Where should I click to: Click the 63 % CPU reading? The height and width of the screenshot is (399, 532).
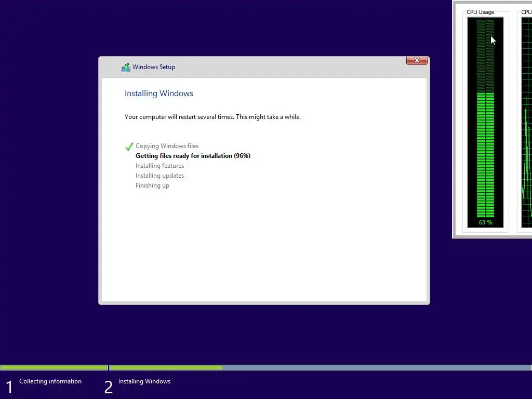click(485, 222)
